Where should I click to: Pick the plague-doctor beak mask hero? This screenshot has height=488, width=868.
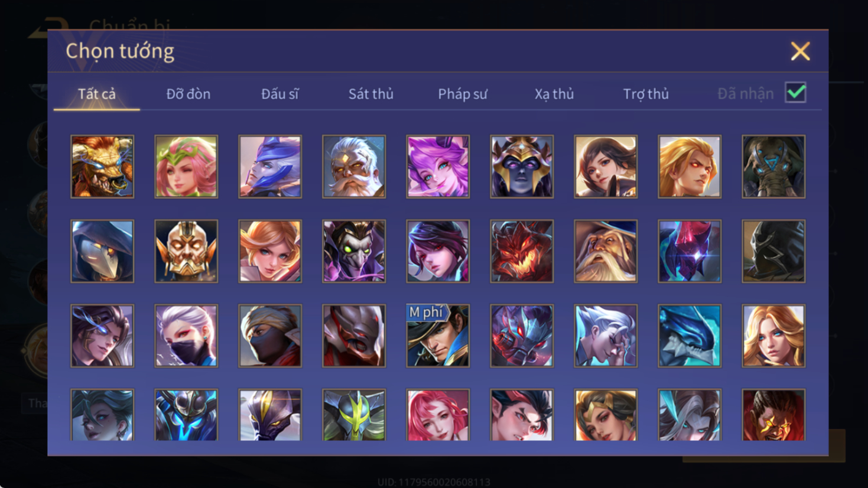(x=102, y=251)
